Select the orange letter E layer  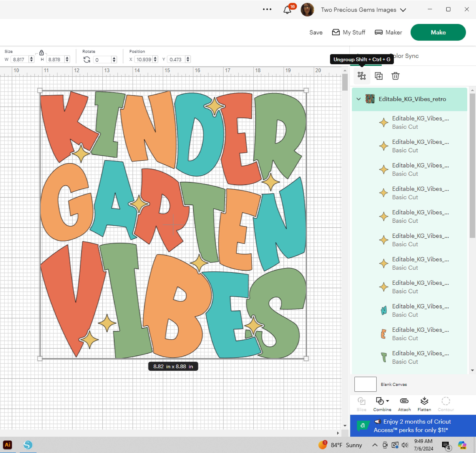(x=410, y=334)
